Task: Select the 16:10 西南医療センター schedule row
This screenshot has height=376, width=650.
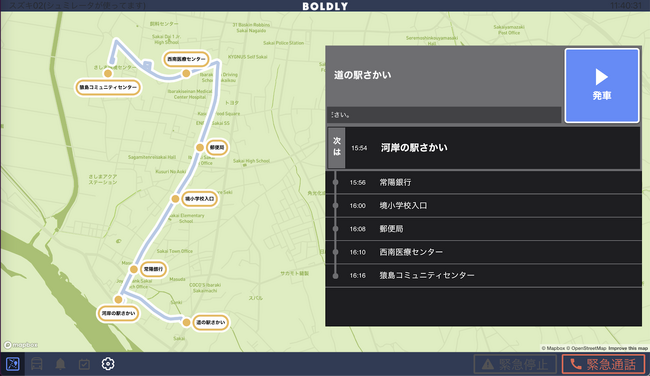Action: (484, 252)
